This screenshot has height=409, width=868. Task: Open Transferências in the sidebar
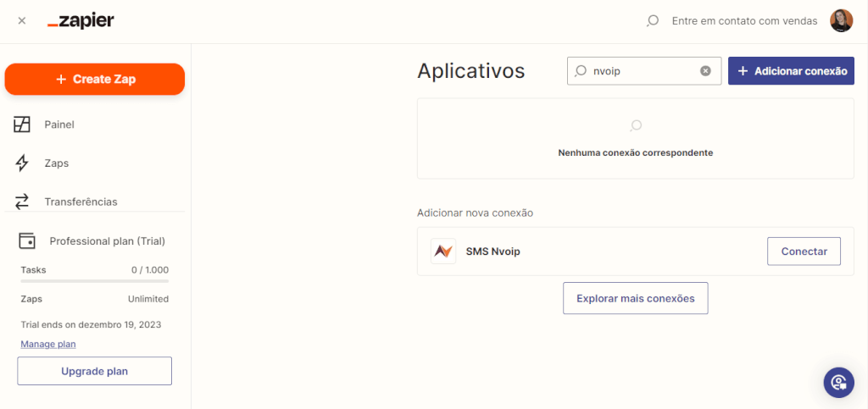(81, 202)
